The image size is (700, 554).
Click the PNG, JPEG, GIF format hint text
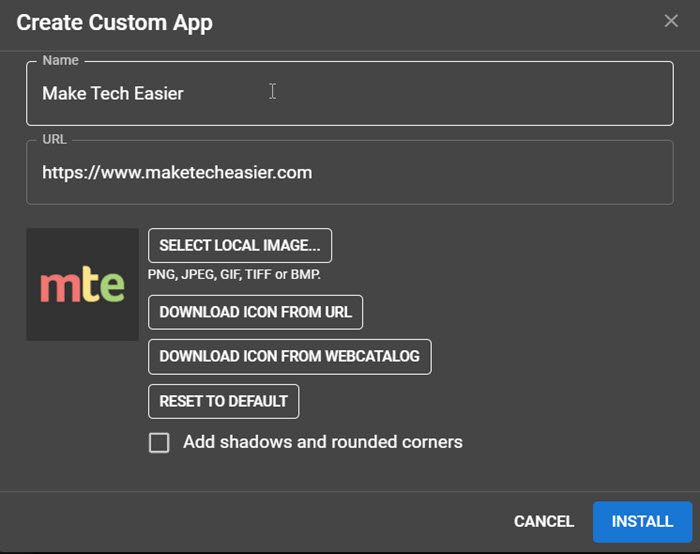click(233, 274)
